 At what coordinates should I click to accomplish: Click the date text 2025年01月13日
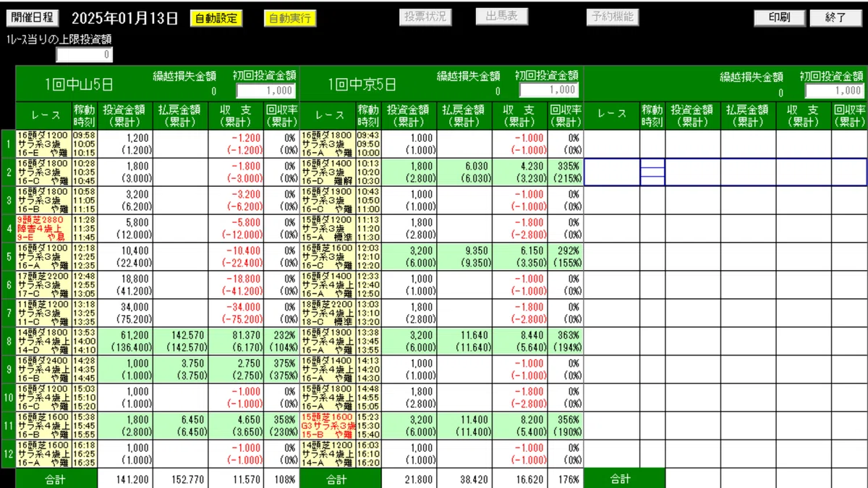click(125, 18)
